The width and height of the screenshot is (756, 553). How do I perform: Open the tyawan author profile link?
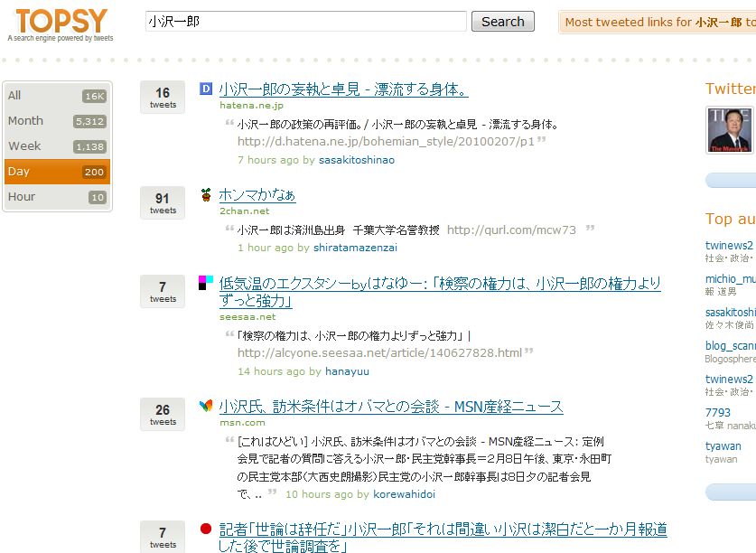723,445
